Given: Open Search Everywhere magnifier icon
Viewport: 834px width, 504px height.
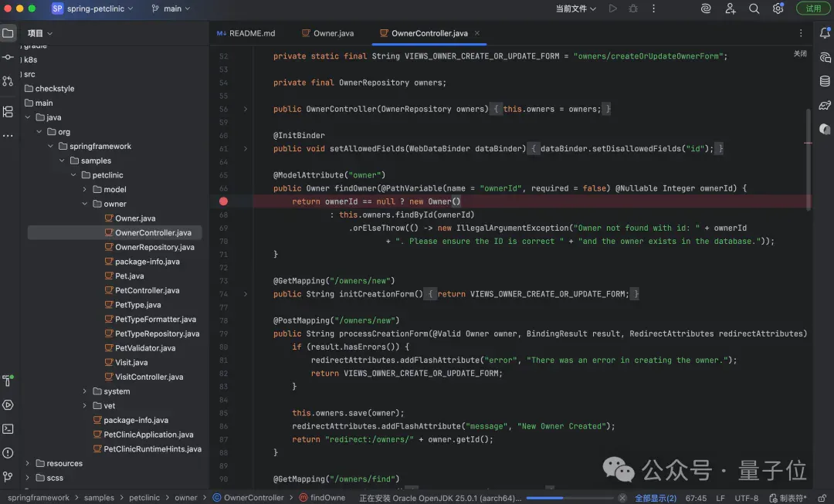Looking at the screenshot, I should point(754,8).
